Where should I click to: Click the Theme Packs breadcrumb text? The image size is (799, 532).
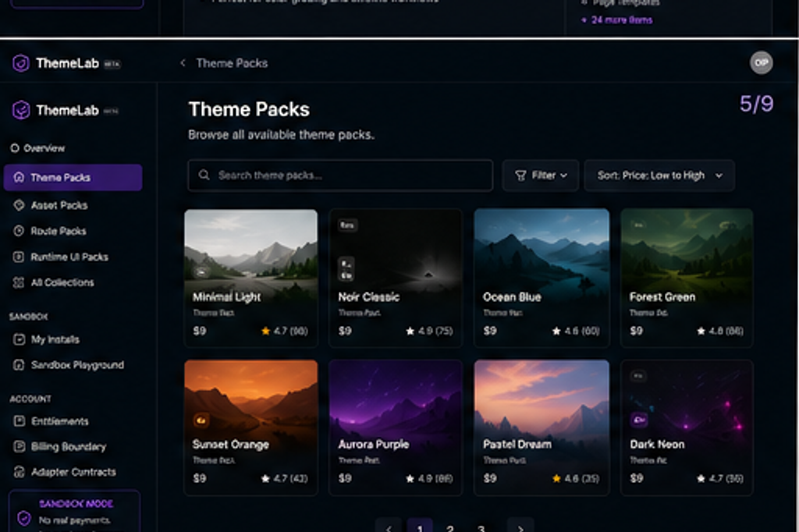232,63
